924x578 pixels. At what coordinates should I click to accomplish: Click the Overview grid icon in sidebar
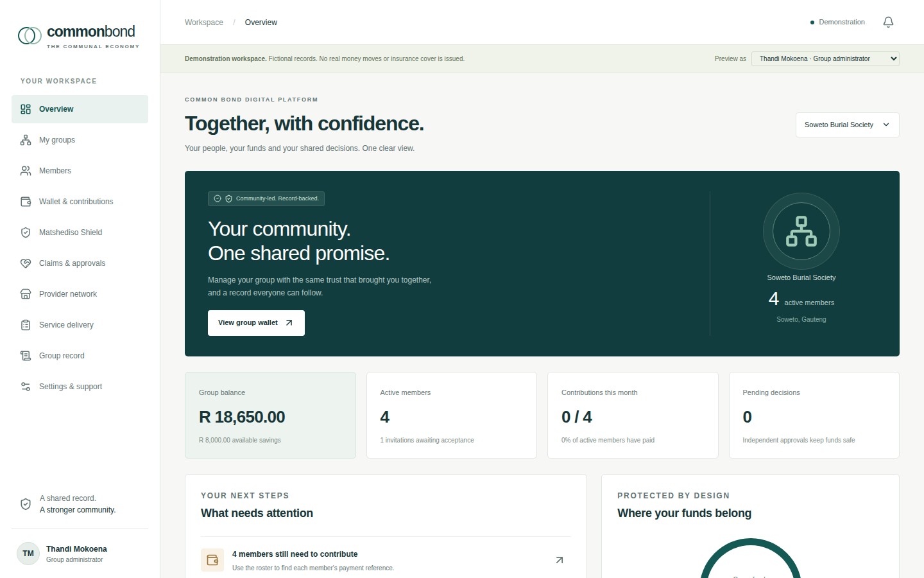coord(26,109)
